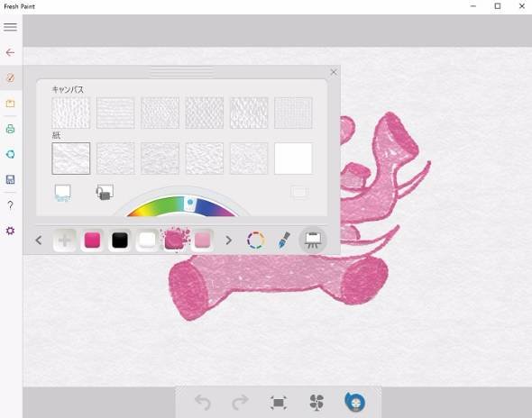Viewport: 532px width, 418px height.
Task: Click the blue round tool button
Action: coord(355,402)
